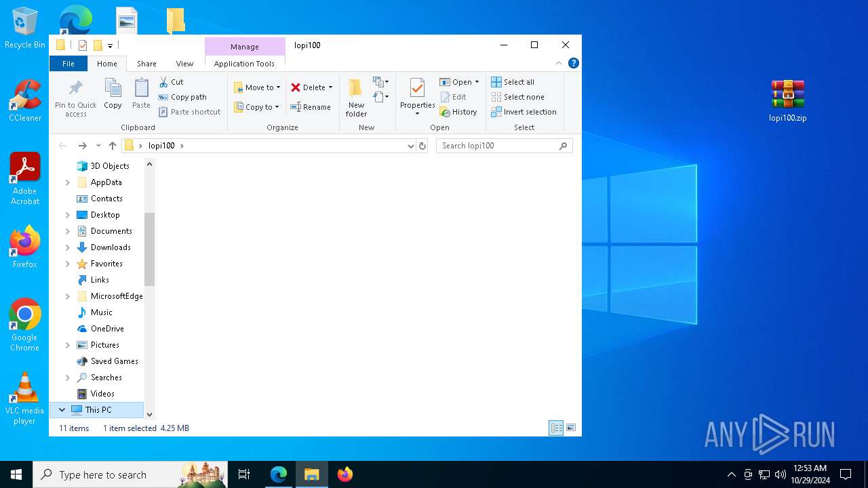The height and width of the screenshot is (488, 868).
Task: Open Recycle Bin desktop icon
Action: pyautogui.click(x=25, y=28)
